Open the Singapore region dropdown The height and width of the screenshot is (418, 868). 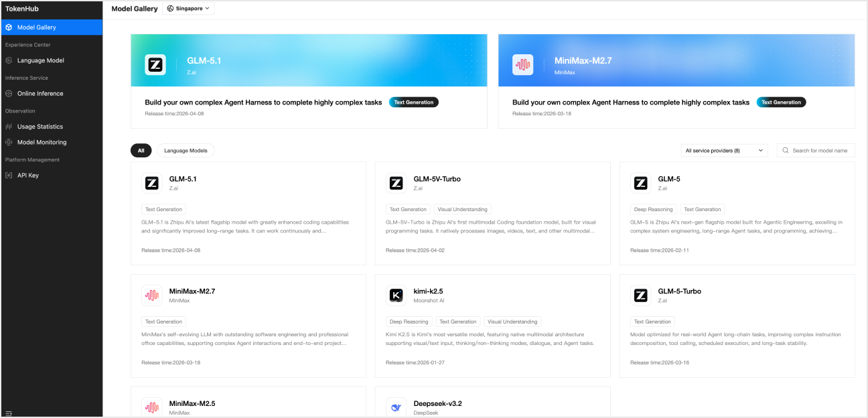click(x=189, y=9)
